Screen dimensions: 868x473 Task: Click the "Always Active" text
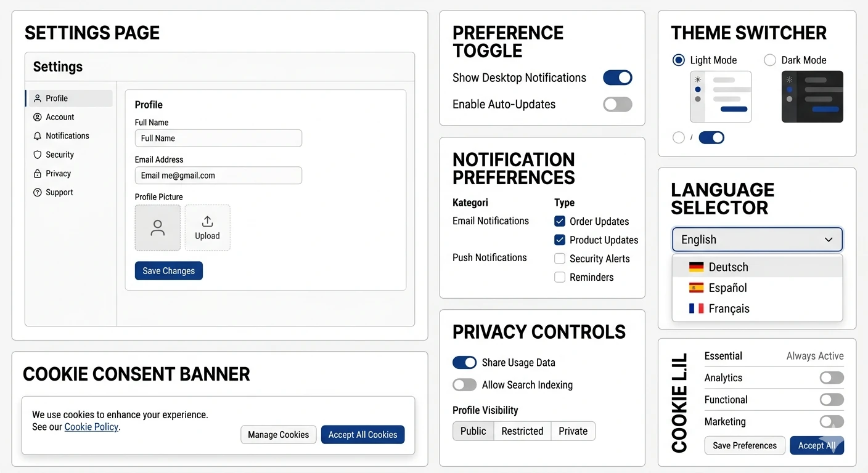point(815,356)
